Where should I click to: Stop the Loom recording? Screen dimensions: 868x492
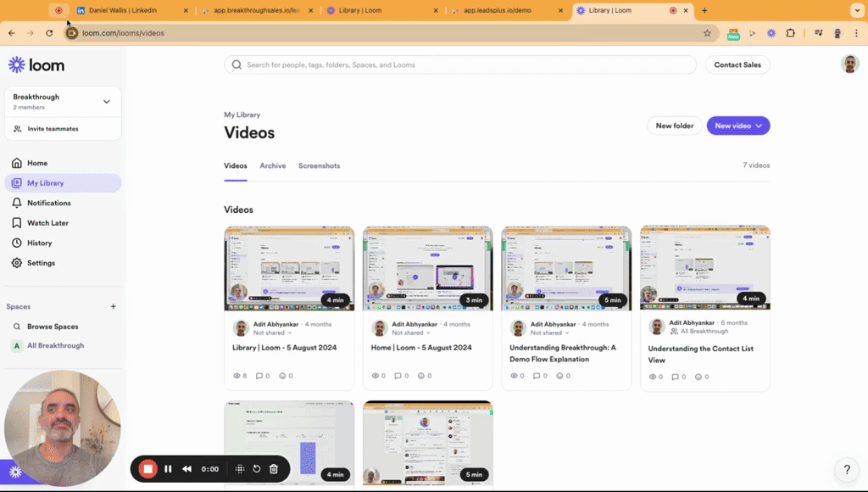coord(147,469)
